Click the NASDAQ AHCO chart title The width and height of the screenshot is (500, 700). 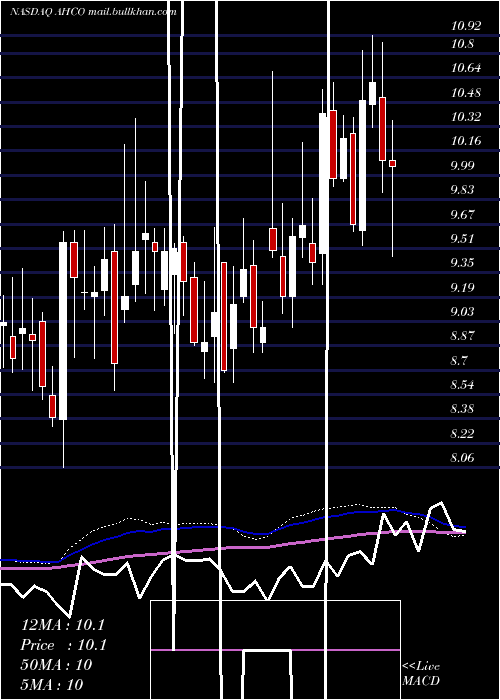93,12
